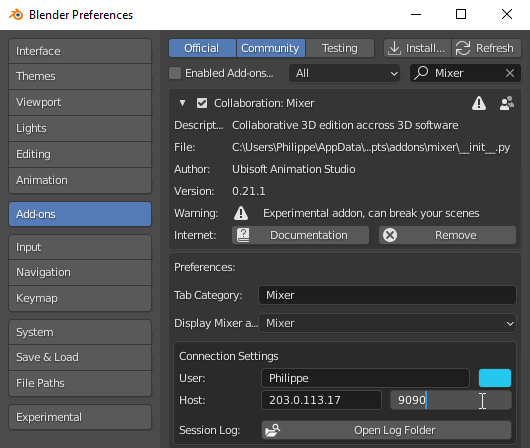Switch to Viewport preferences
The width and height of the screenshot is (530, 448).
80,102
